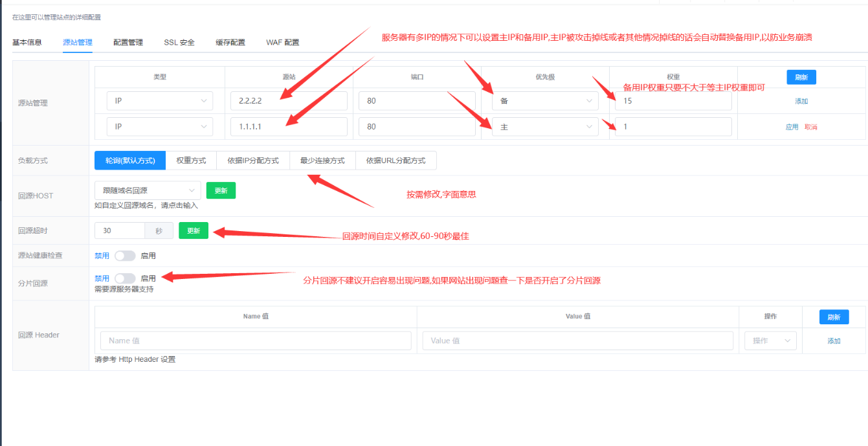Open priority dropdown showing 备

click(x=545, y=101)
